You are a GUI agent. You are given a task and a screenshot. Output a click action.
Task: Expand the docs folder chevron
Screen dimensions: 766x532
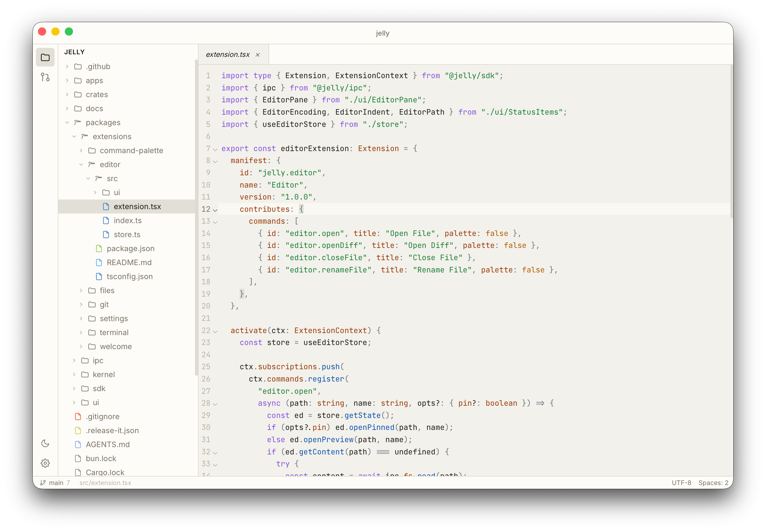point(67,108)
